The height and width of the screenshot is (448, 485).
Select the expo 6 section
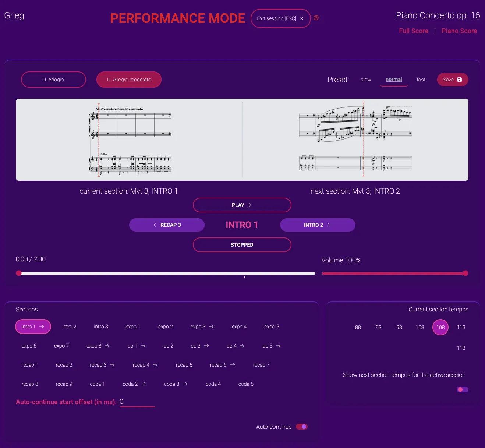tap(29, 346)
